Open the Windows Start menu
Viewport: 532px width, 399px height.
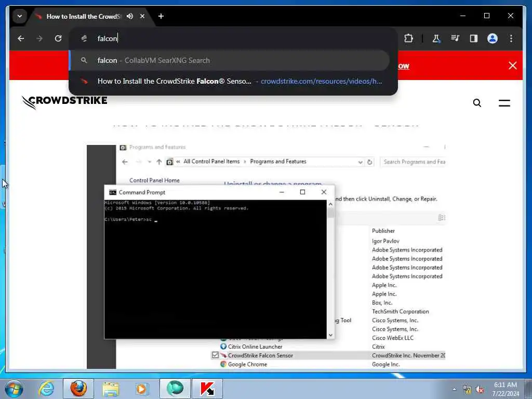tap(14, 389)
